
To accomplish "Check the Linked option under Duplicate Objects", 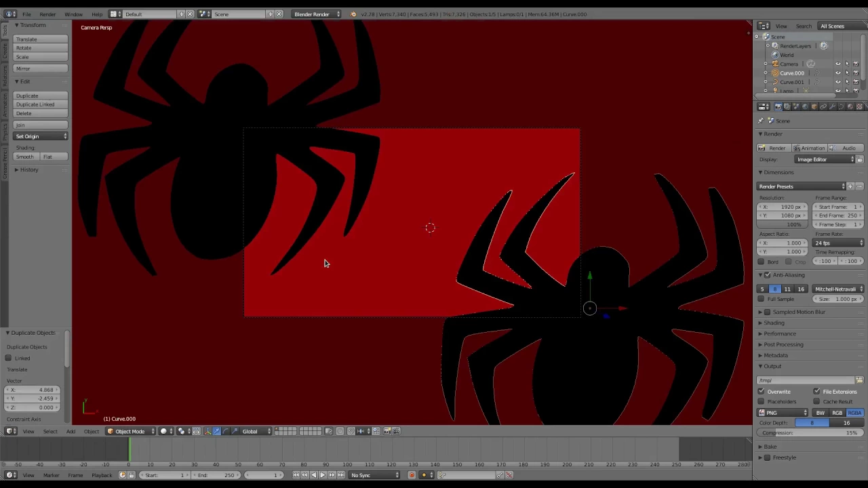I will point(8,358).
